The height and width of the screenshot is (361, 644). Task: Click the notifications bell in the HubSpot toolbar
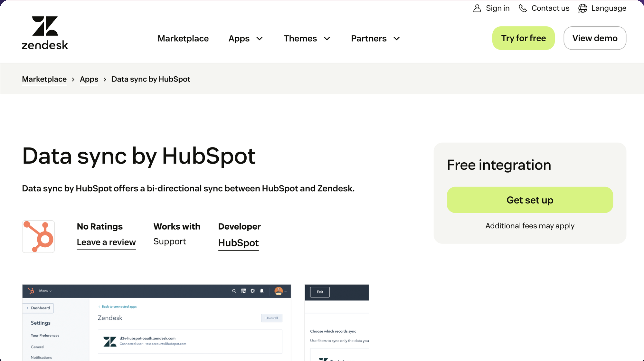(x=261, y=291)
